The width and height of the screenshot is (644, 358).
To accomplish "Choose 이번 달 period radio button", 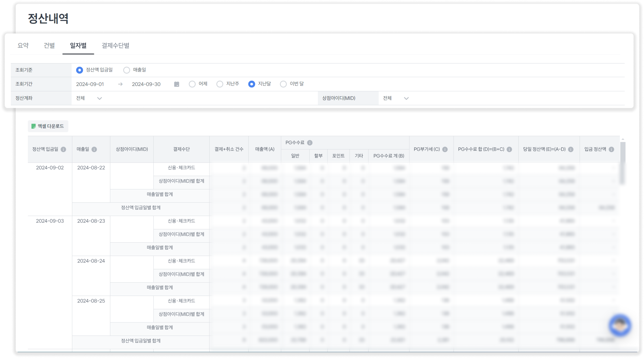I will point(283,84).
